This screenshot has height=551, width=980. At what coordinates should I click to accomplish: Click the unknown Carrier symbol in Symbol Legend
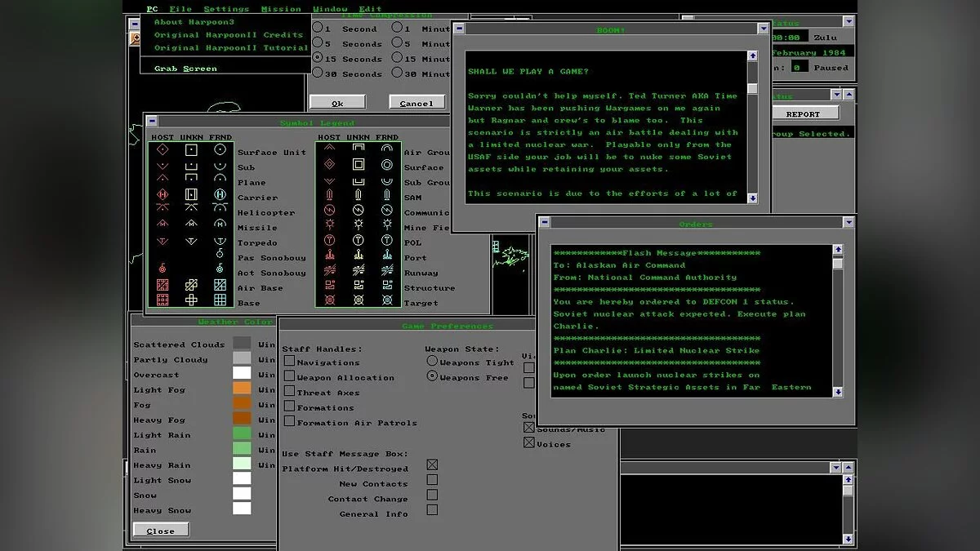click(x=191, y=195)
